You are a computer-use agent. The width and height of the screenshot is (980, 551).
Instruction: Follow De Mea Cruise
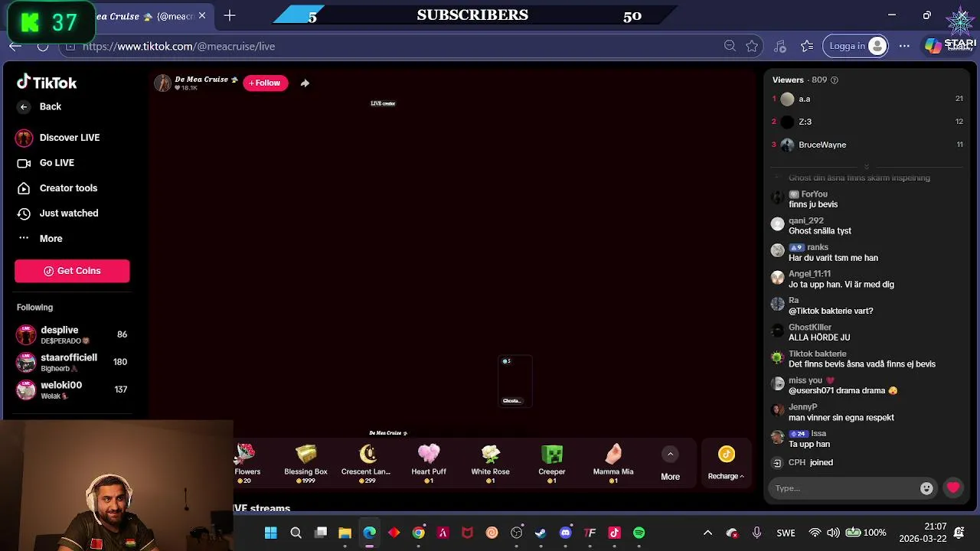(x=265, y=83)
